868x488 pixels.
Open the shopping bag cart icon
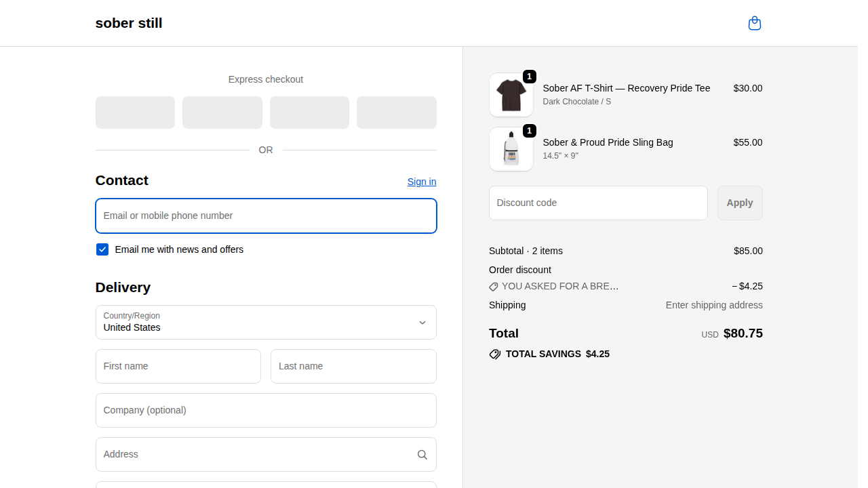[x=755, y=24]
